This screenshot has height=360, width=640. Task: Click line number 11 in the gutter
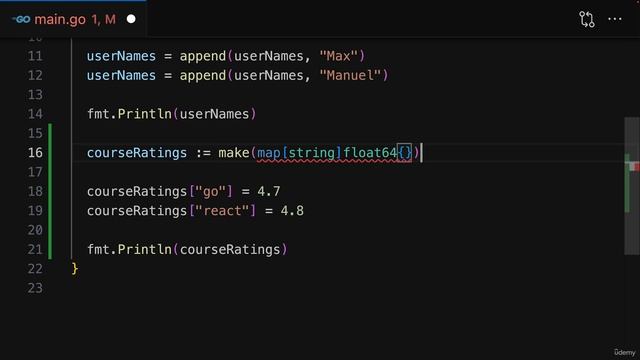tap(35, 56)
